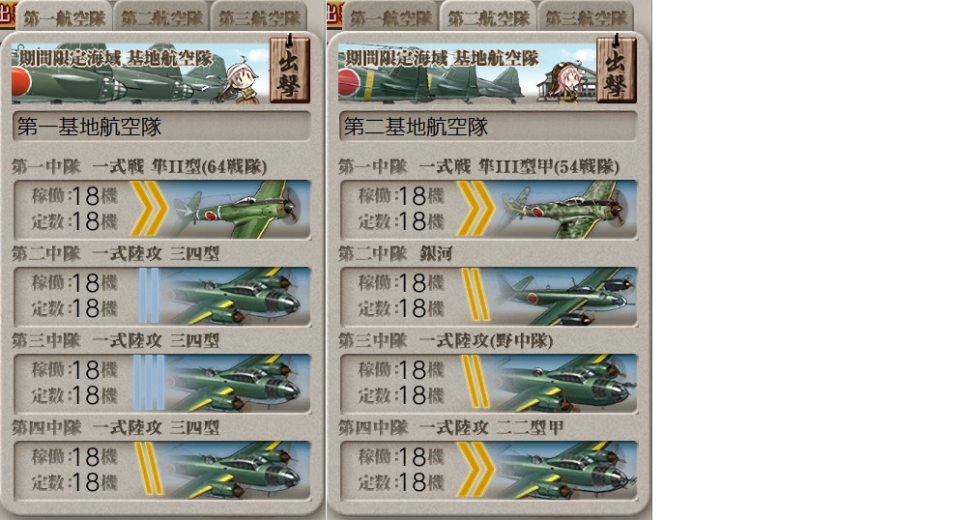Select the 一式陸攻 二二型甲 aircraft slot

tap(489, 470)
